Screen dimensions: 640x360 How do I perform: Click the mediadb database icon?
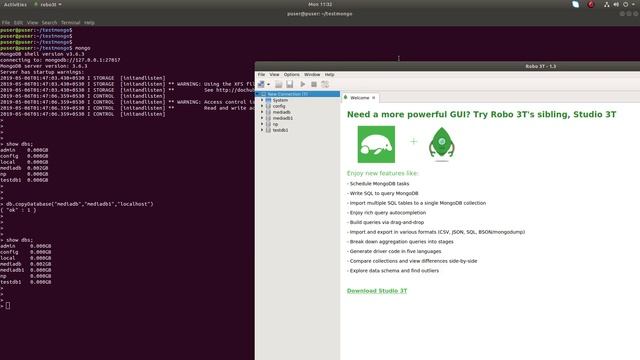[x=268, y=112]
